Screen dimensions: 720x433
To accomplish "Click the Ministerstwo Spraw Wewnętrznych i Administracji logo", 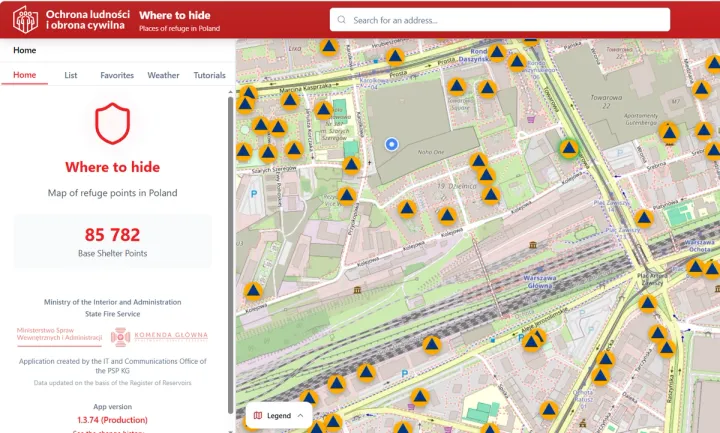I will click(x=59, y=335).
